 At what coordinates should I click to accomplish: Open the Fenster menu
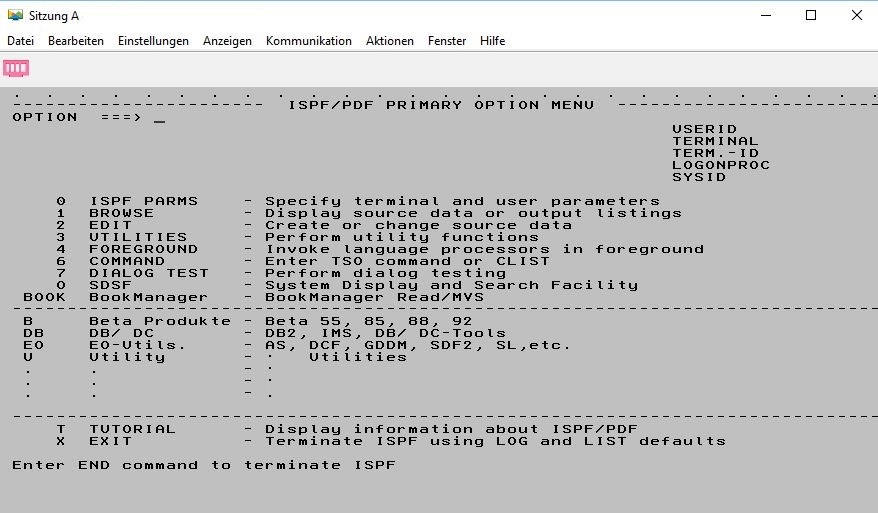tap(447, 41)
